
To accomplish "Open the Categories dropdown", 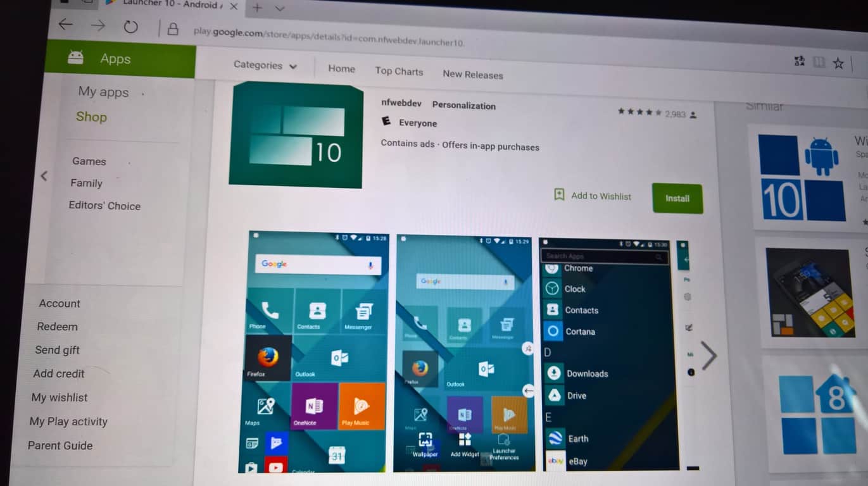I will click(266, 65).
